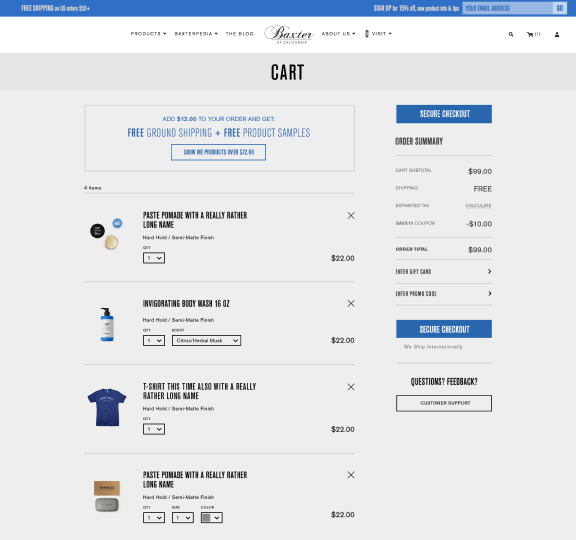The image size is (576, 540).
Task: Open the user account icon
Action: coord(557,34)
